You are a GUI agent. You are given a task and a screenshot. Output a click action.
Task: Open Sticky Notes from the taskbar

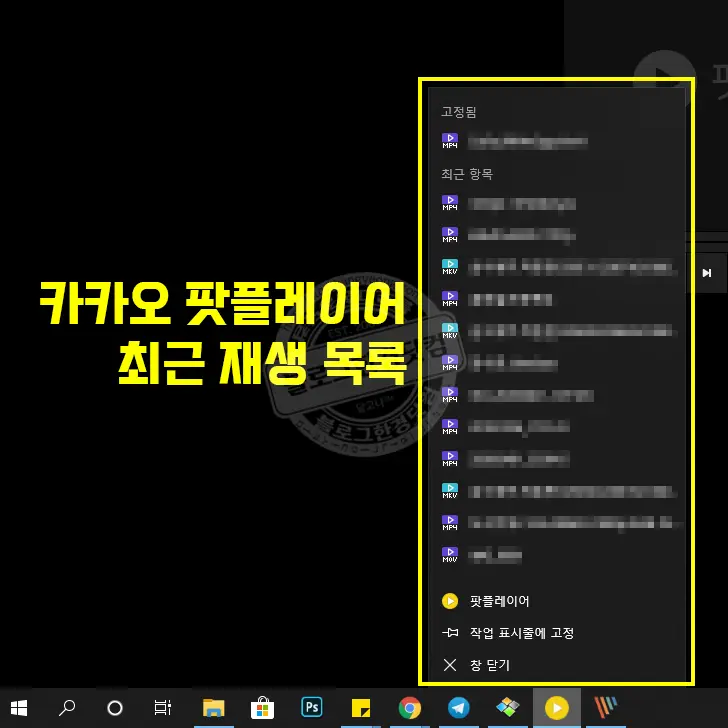[361, 708]
